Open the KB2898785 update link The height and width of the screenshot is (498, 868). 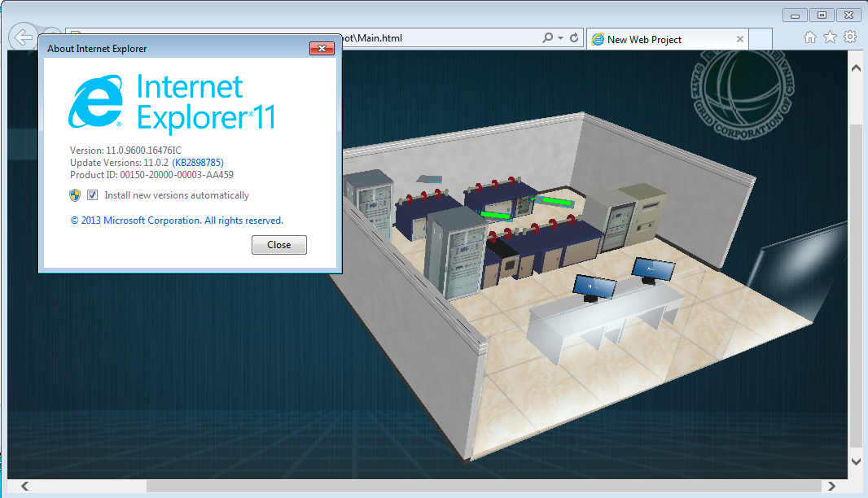click(198, 163)
